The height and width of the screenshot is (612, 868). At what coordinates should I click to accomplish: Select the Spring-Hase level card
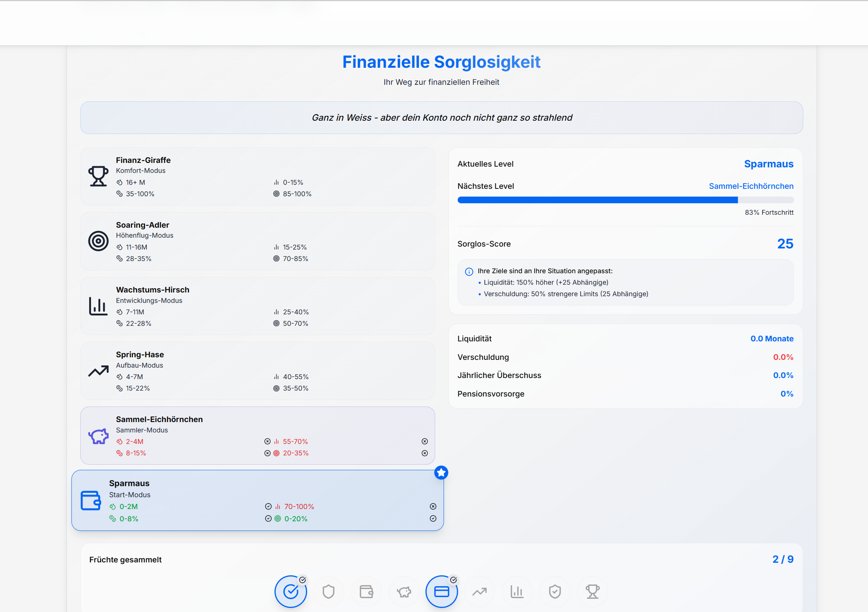[257, 371]
